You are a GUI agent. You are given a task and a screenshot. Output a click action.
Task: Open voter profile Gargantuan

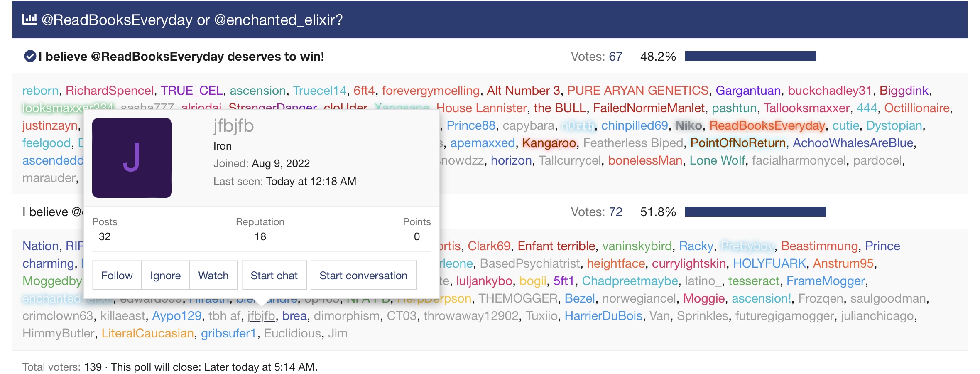click(748, 91)
